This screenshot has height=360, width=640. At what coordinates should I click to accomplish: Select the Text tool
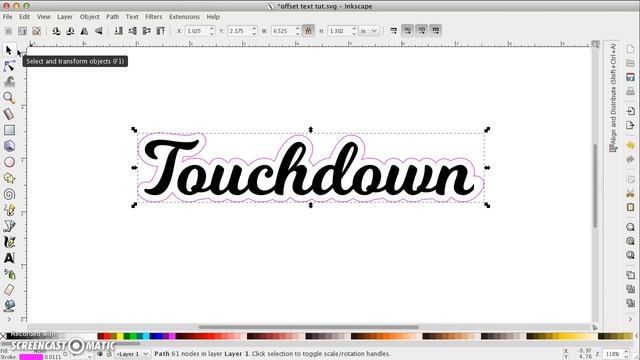(x=9, y=258)
